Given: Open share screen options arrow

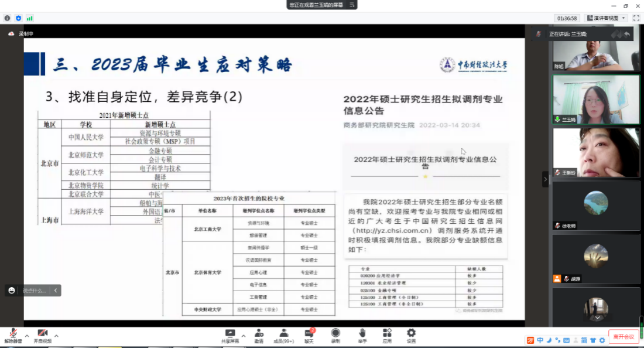Looking at the screenshot, I should (244, 336).
